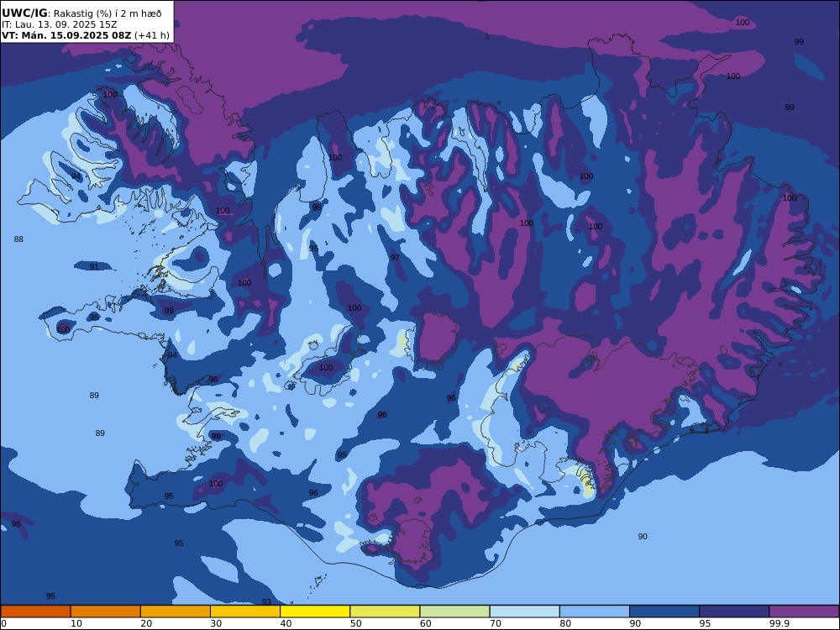The height and width of the screenshot is (630, 840).
Task: Click the 90–95 medium blue legend swatch
Action: click(x=664, y=612)
